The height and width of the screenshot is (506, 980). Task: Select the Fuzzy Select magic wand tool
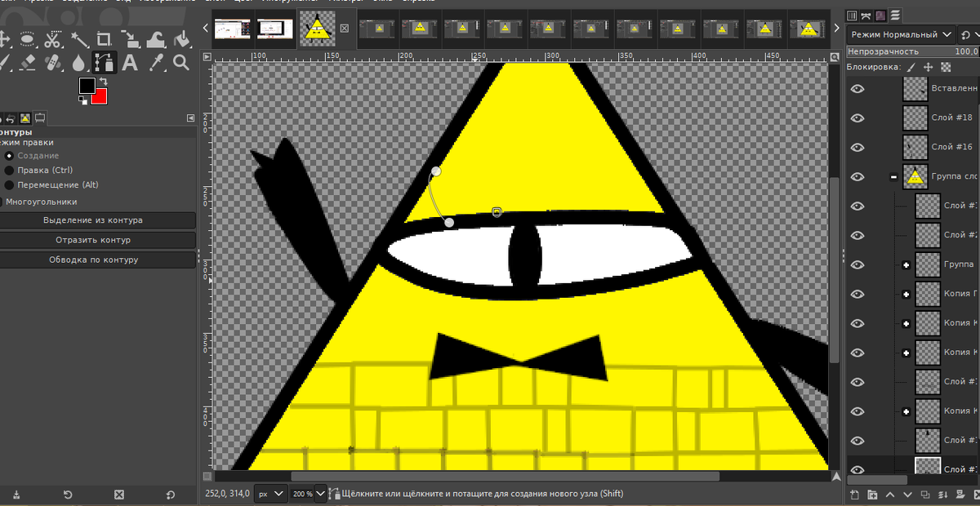coord(79,38)
